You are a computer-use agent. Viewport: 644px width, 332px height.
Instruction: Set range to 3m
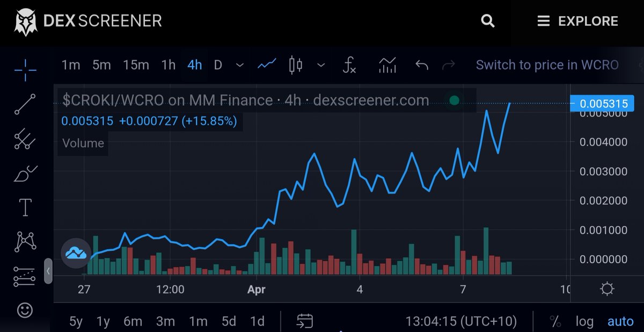(x=165, y=321)
